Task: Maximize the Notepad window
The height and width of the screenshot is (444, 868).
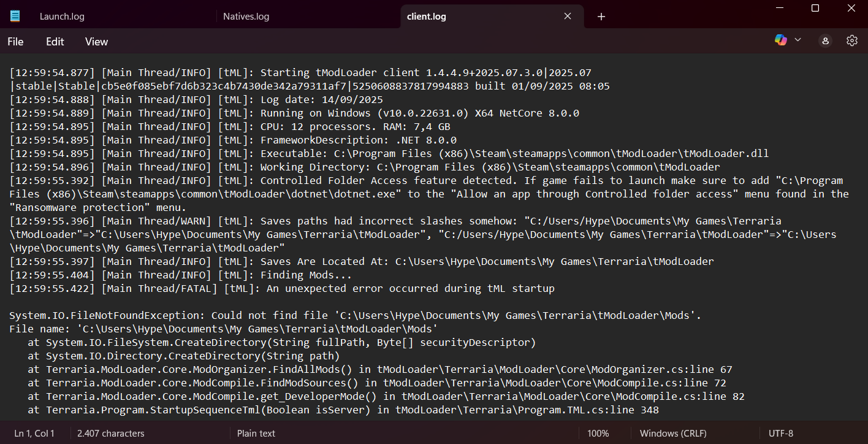Action: click(815, 8)
